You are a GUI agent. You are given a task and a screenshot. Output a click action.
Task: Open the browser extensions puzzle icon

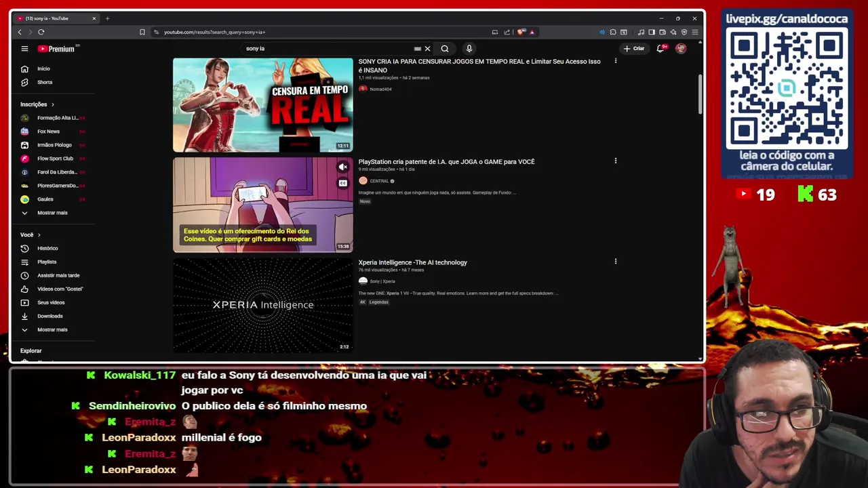[613, 32]
